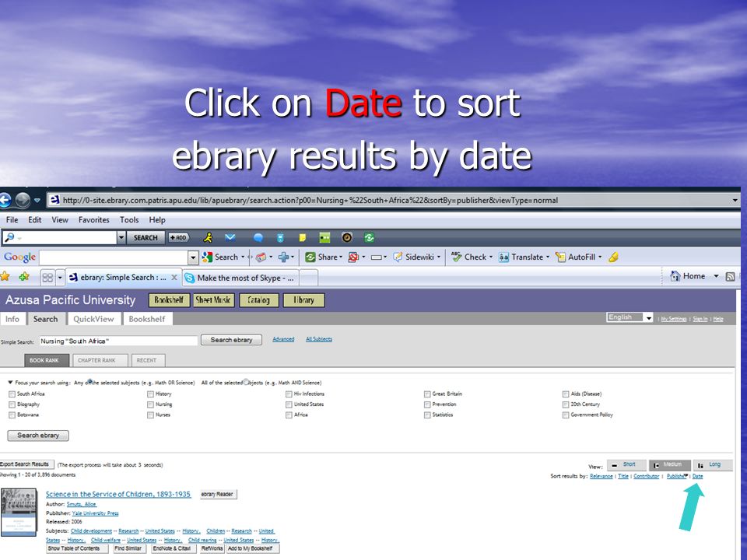Screen dimensions: 747x560
Task: Expand the Google search field dropdown
Action: click(x=193, y=257)
